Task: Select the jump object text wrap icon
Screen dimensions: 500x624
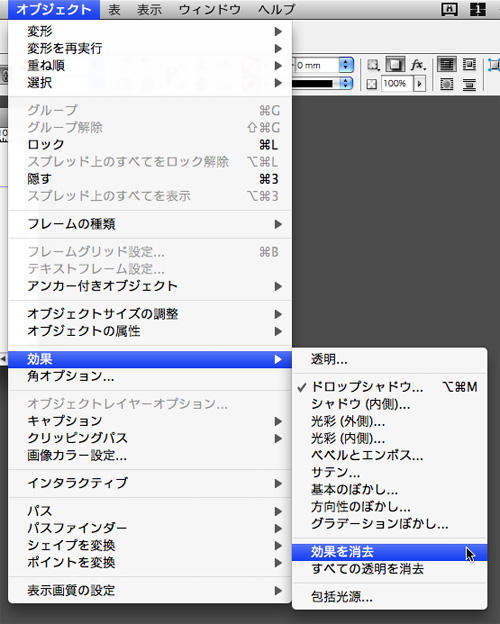Action: click(470, 84)
